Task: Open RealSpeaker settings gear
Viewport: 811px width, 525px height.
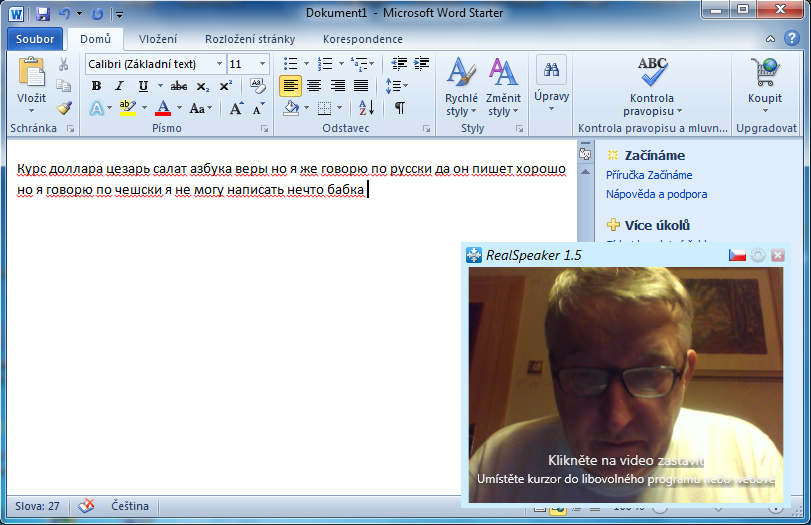Action: click(758, 255)
